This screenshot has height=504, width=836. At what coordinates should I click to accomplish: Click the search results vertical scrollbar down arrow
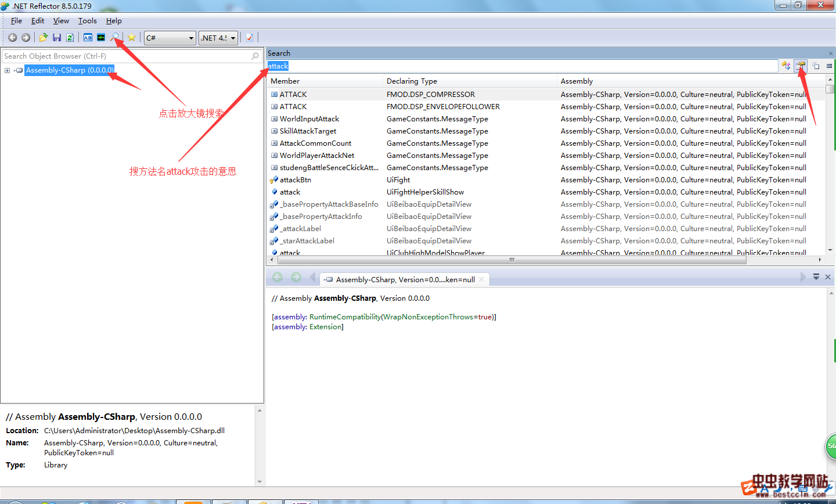(x=830, y=250)
